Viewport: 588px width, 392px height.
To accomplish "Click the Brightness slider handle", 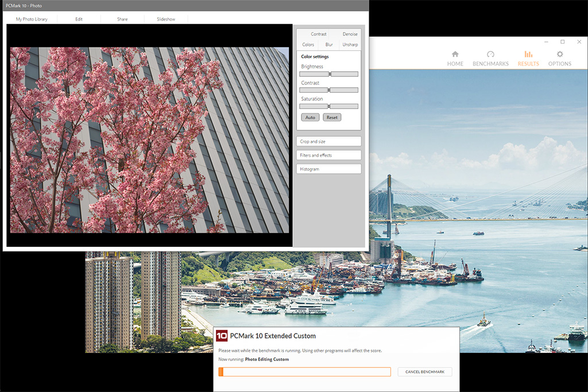I will pos(330,74).
